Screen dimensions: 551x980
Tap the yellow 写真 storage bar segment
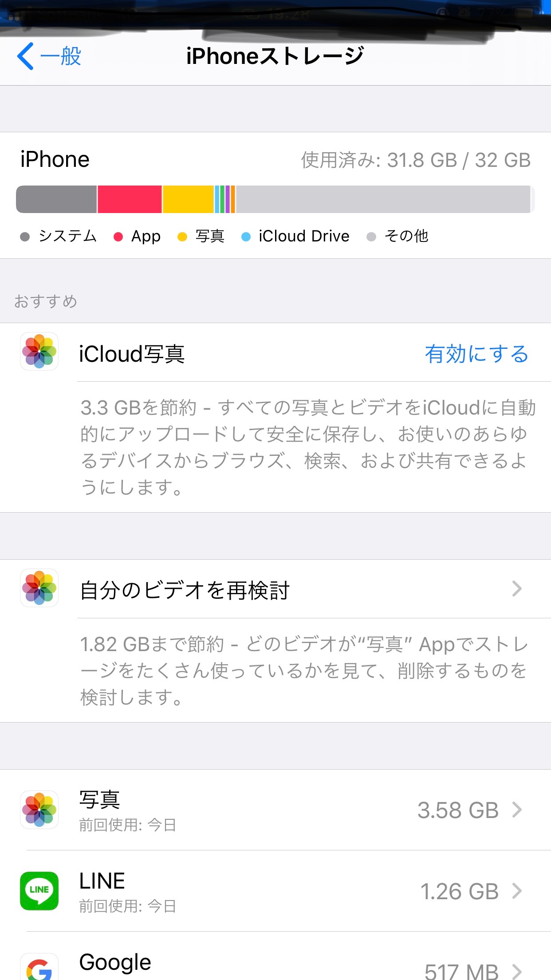188,199
